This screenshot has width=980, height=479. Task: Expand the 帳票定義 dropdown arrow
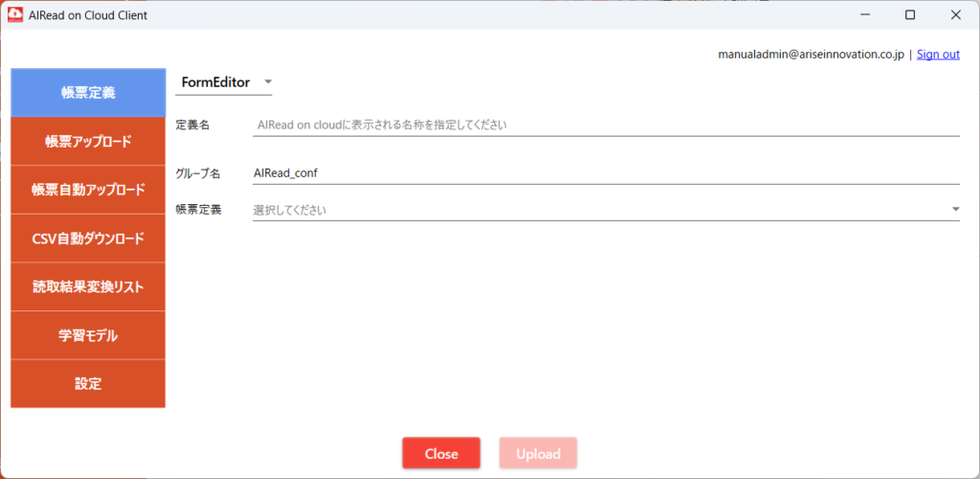(954, 210)
